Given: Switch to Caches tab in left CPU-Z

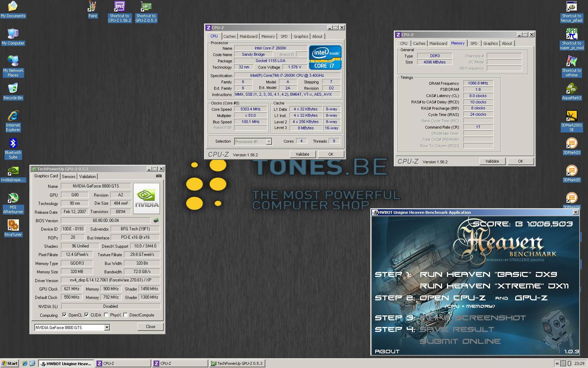Looking at the screenshot, I should [x=230, y=36].
